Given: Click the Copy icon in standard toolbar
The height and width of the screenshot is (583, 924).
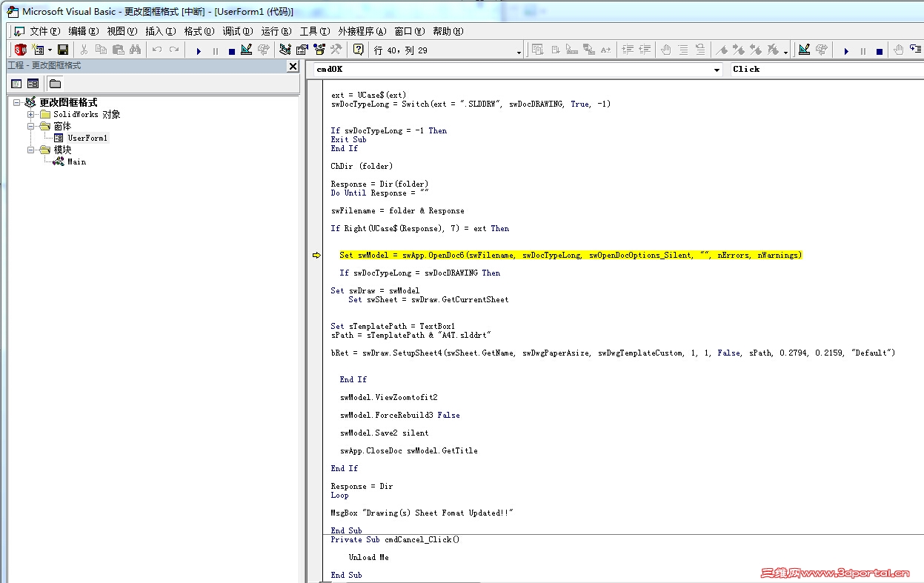Looking at the screenshot, I should [101, 50].
